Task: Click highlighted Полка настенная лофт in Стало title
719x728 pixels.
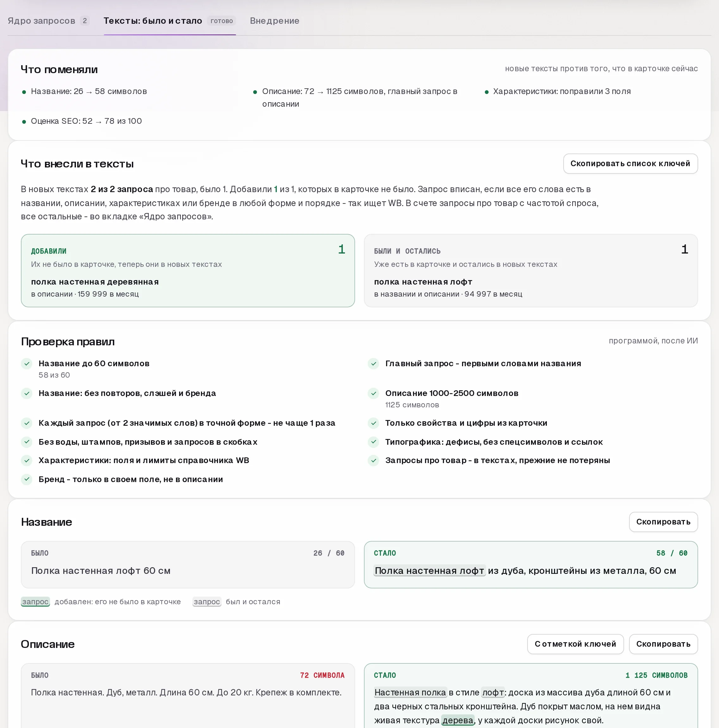Action: [429, 571]
